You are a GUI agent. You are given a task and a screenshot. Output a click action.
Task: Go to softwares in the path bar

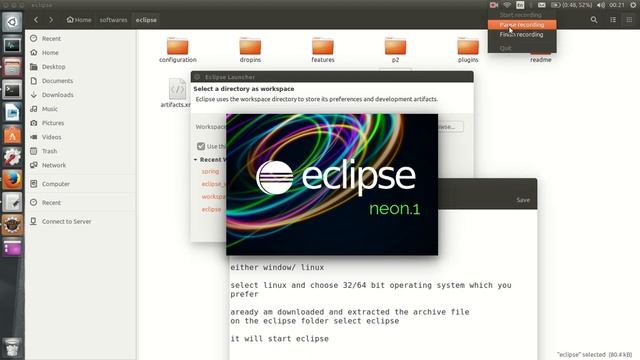(113, 20)
